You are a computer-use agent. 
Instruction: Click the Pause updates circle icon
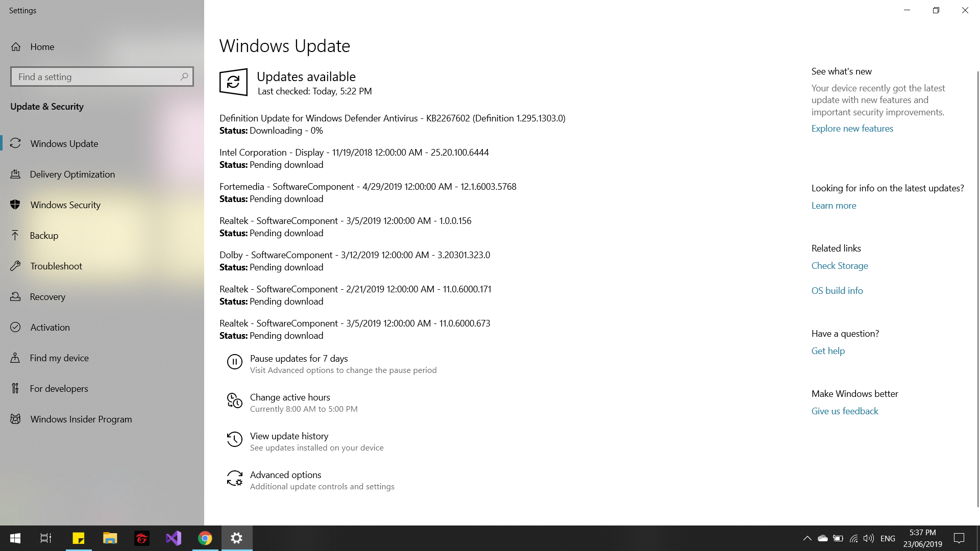(234, 362)
